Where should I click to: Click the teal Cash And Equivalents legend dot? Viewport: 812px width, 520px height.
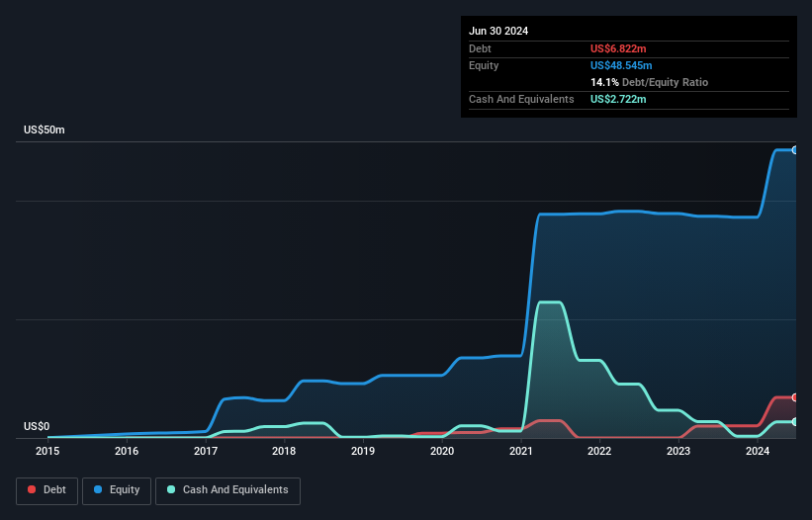[x=171, y=489]
